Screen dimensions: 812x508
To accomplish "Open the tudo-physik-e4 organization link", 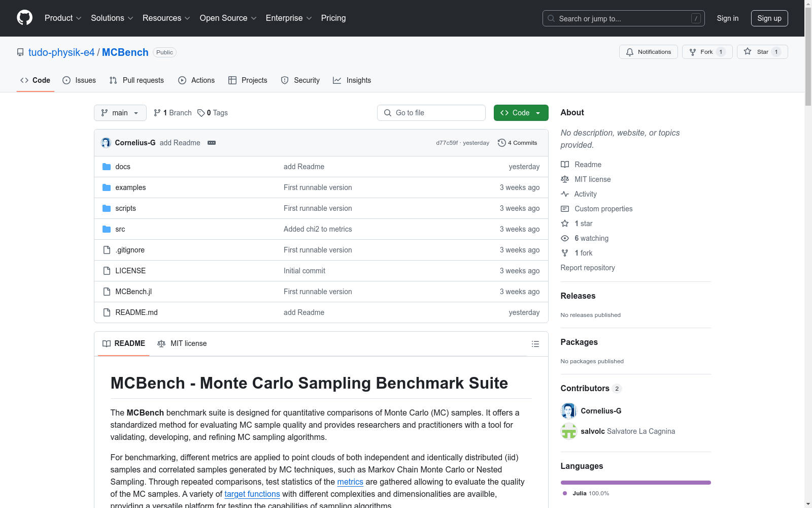I will [x=61, y=52].
